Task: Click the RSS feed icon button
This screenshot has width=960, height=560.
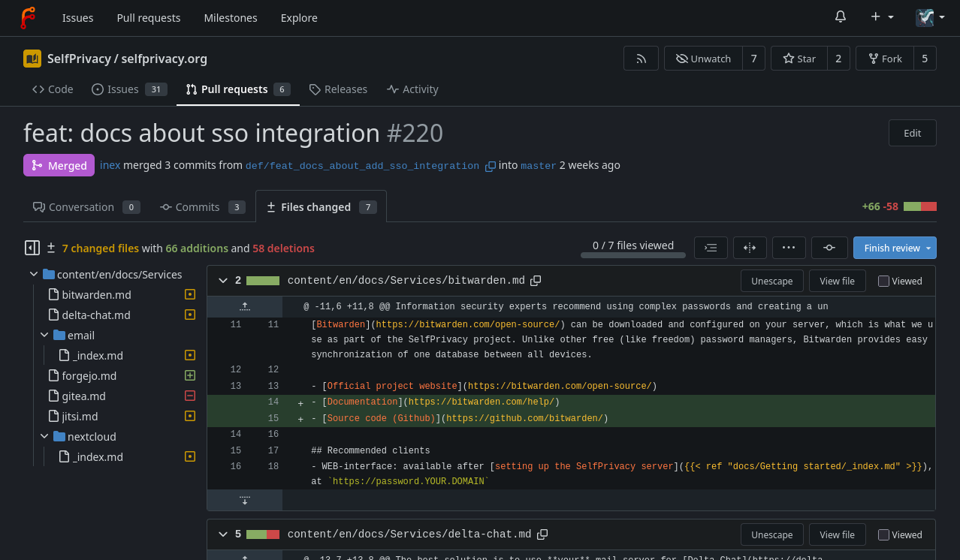Action: (641, 59)
